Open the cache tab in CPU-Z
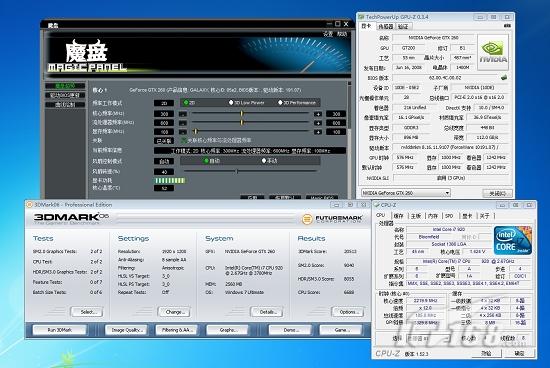 [x=398, y=216]
